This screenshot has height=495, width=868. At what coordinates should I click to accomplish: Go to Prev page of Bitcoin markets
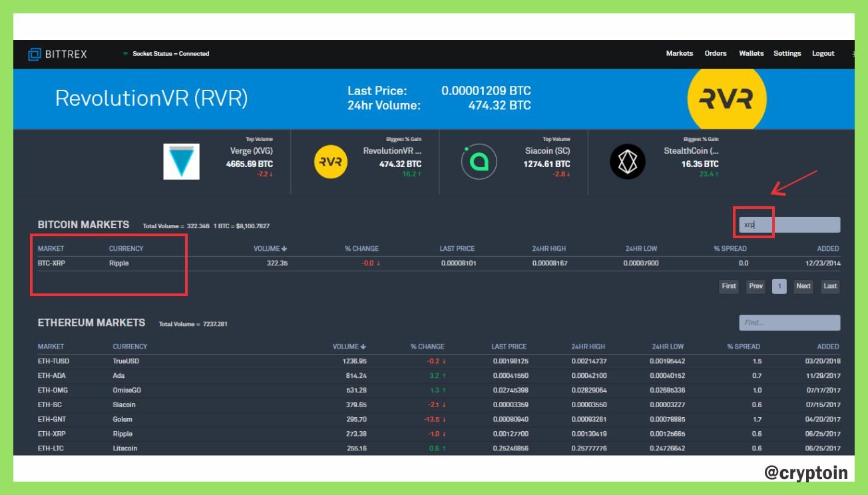point(756,286)
